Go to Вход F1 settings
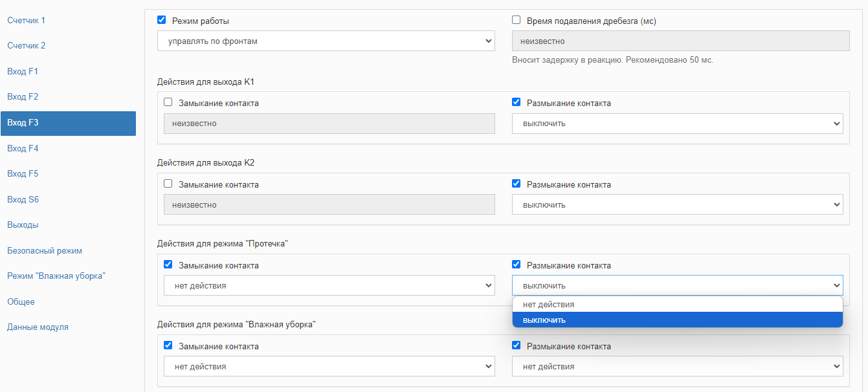This screenshot has width=868, height=392. point(23,71)
